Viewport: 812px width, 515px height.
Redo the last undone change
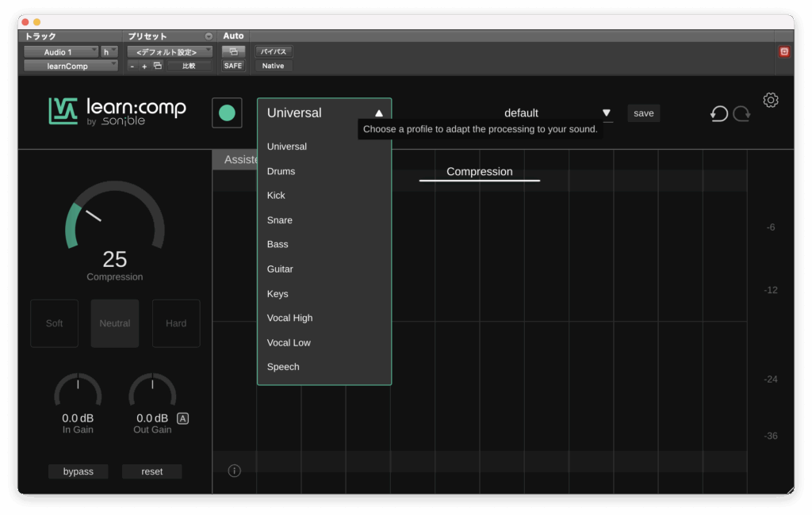[741, 113]
